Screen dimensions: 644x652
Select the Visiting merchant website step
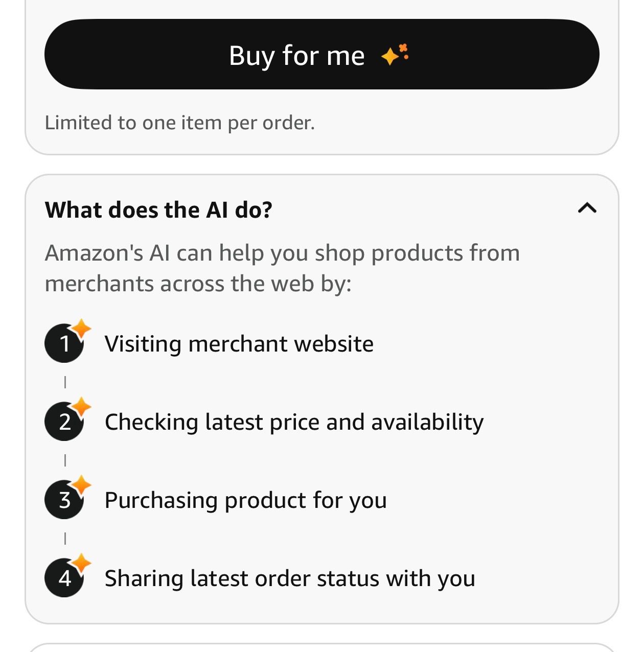coord(239,344)
